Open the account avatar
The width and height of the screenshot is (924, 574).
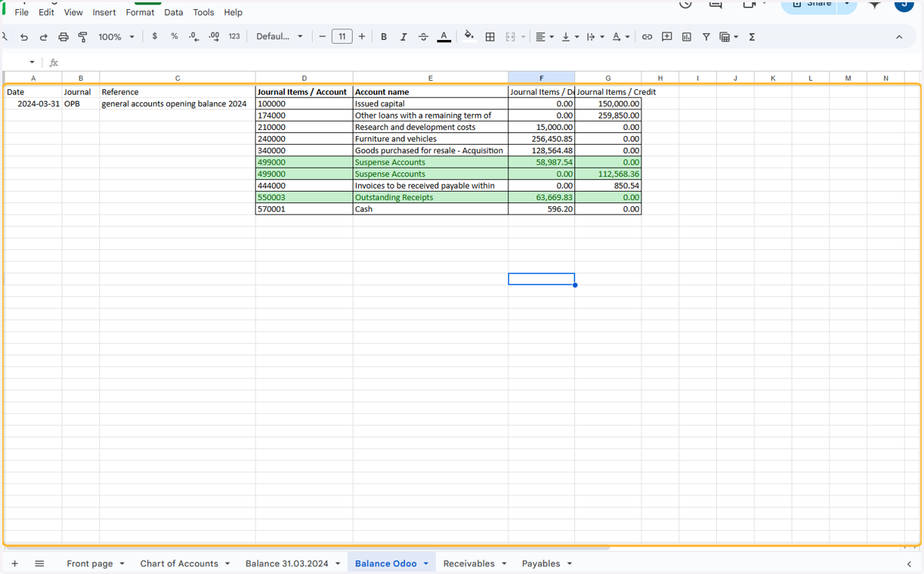[904, 4]
